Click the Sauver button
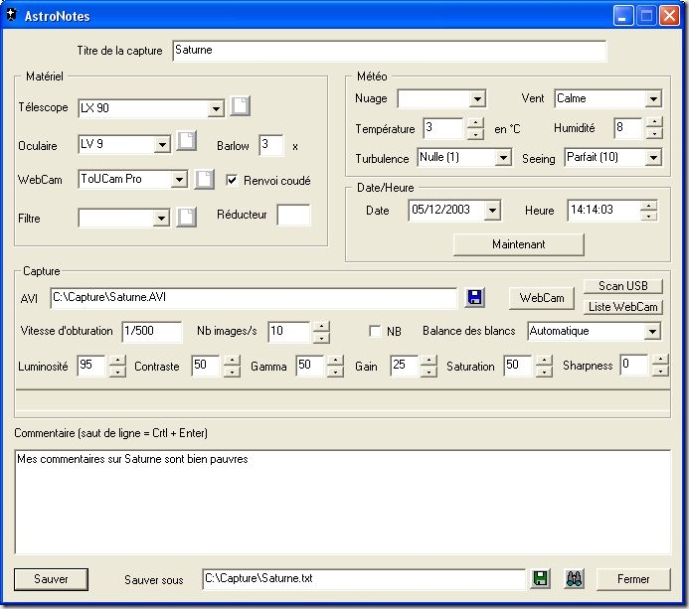 tap(51, 579)
